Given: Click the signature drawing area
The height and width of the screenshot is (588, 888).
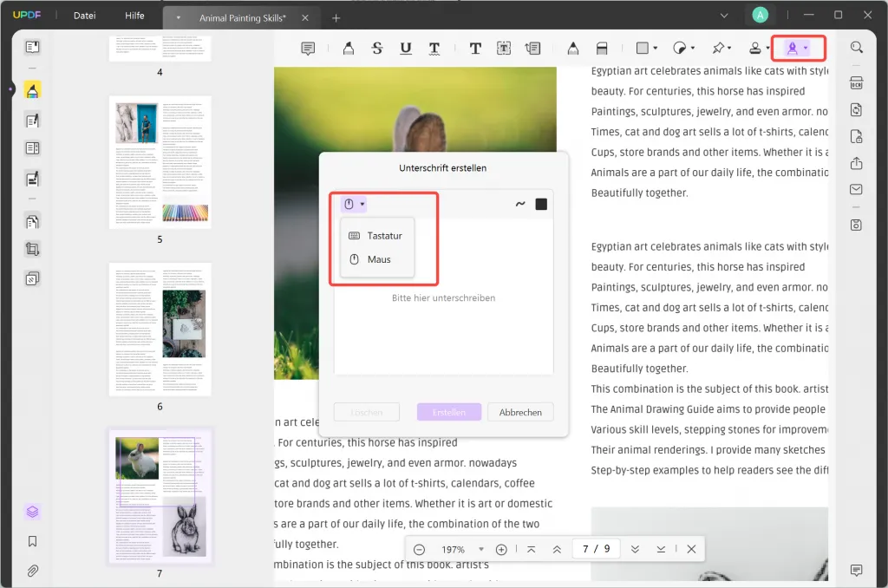Looking at the screenshot, I should click(443, 297).
